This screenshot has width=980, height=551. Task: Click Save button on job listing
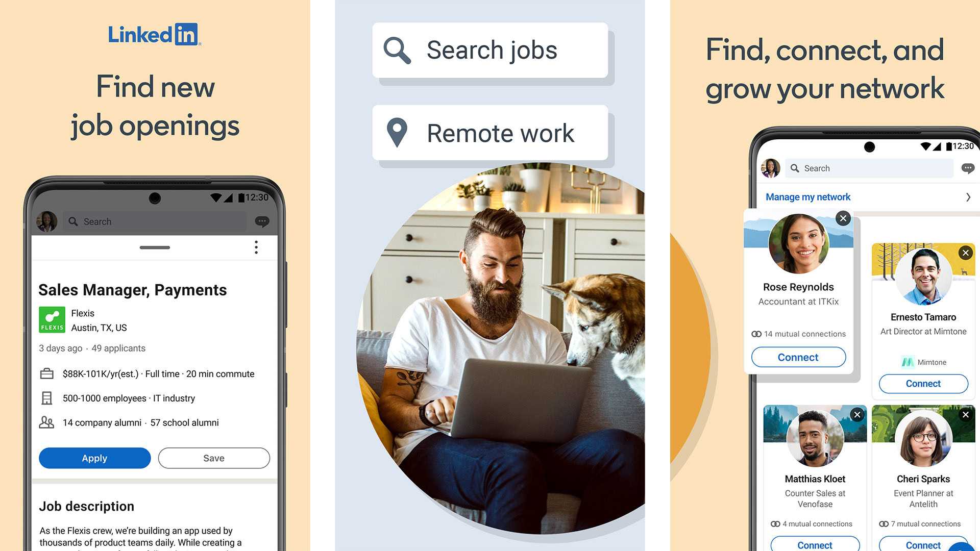pos(213,458)
